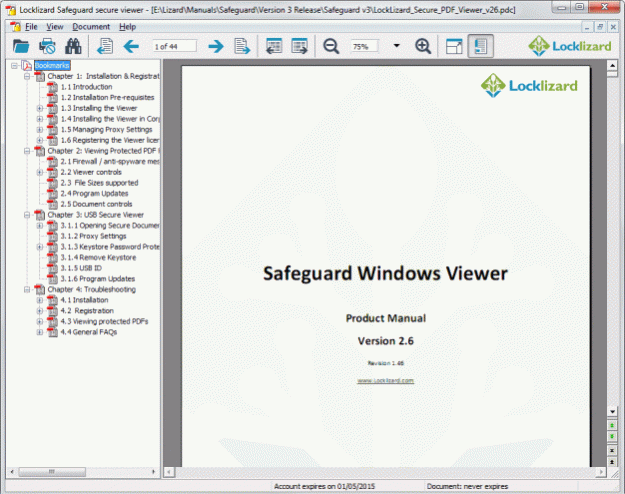625x494 pixels.
Task: Click the Print toolbar icon
Action: (x=47, y=46)
